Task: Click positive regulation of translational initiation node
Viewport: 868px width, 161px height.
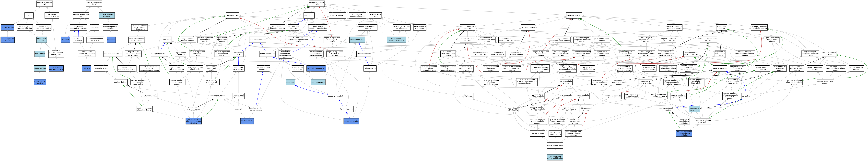Action: (684, 133)
